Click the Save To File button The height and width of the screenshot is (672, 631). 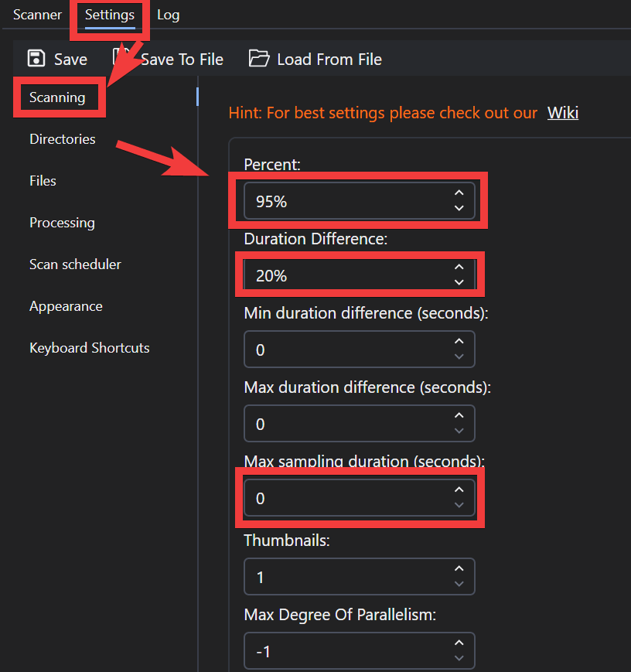coord(181,60)
